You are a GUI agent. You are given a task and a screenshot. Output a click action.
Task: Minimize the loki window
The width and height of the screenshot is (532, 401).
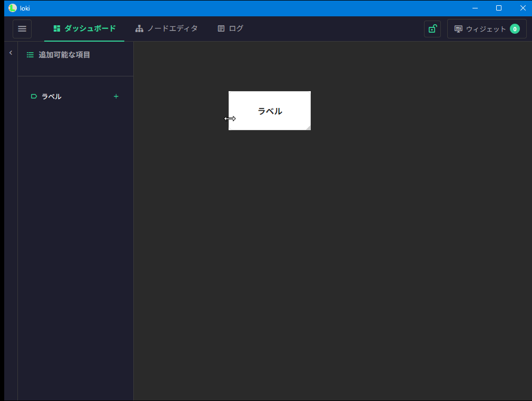(x=475, y=8)
